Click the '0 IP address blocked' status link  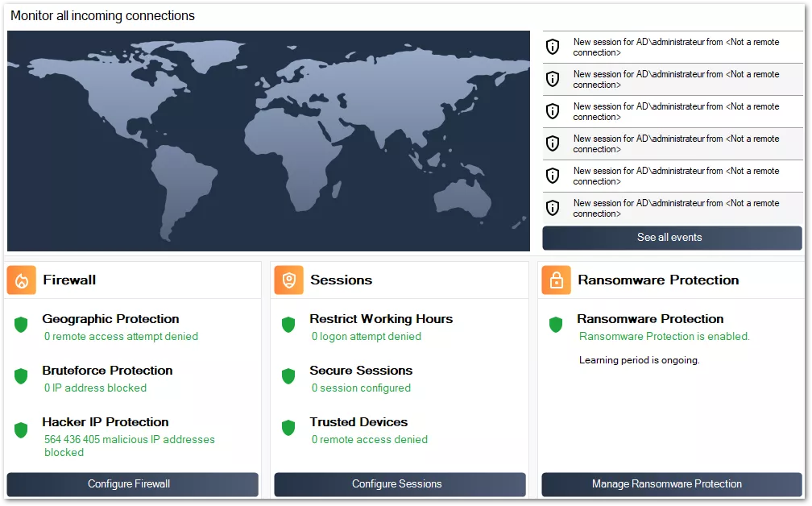coord(97,388)
